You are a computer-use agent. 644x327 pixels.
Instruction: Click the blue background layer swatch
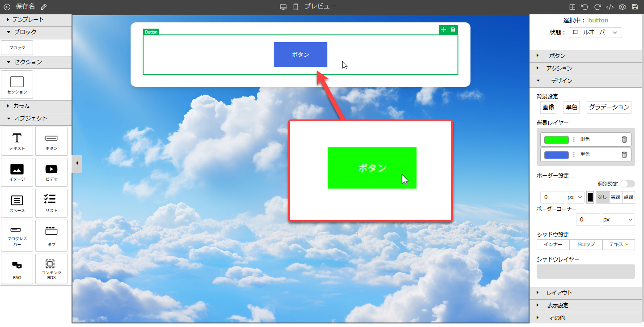556,155
